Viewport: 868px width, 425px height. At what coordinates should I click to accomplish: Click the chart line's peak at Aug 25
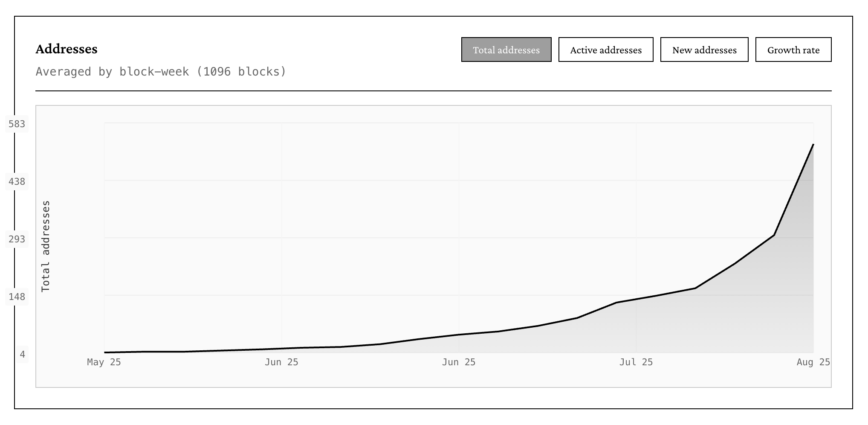[x=813, y=145]
